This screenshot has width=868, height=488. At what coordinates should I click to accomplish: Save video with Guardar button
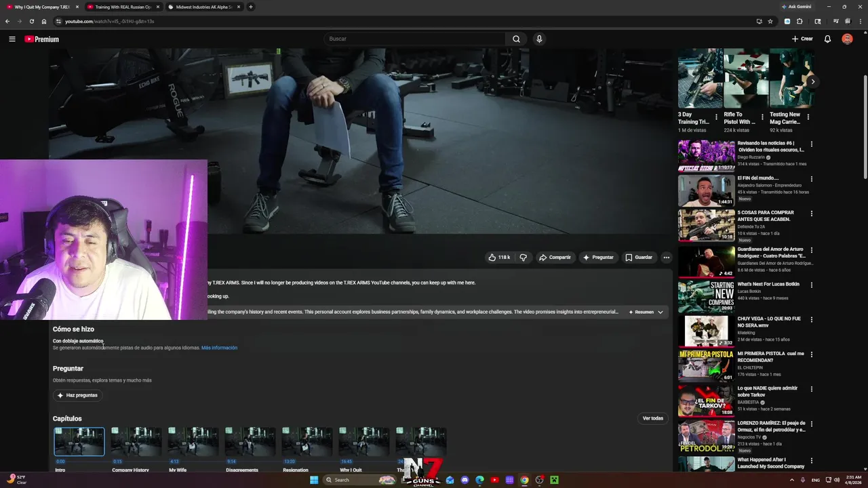[x=638, y=257]
